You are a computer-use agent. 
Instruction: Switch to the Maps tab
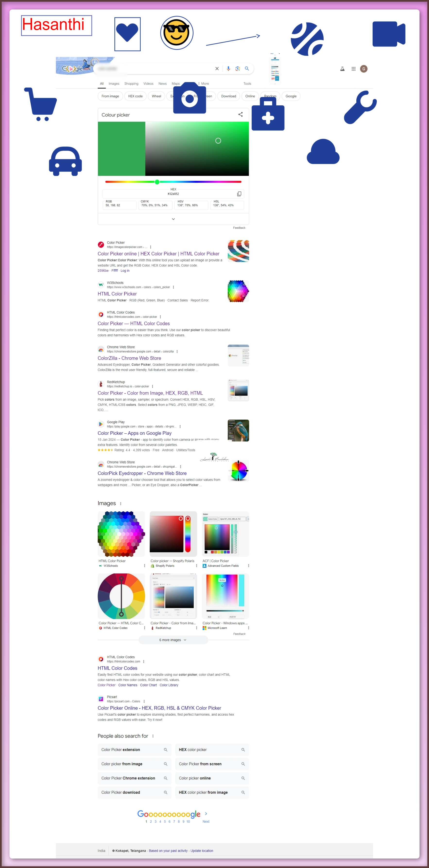click(x=176, y=83)
